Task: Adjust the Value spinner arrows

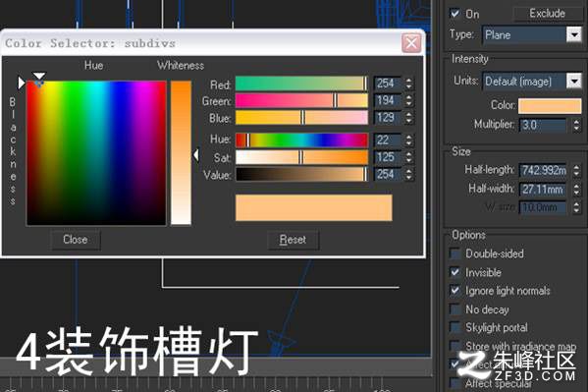Action: (x=408, y=174)
